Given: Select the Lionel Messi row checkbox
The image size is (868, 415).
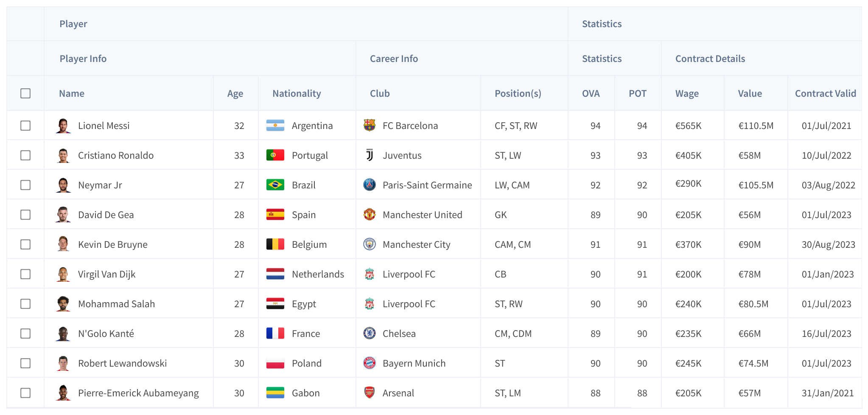Looking at the screenshot, I should point(25,126).
